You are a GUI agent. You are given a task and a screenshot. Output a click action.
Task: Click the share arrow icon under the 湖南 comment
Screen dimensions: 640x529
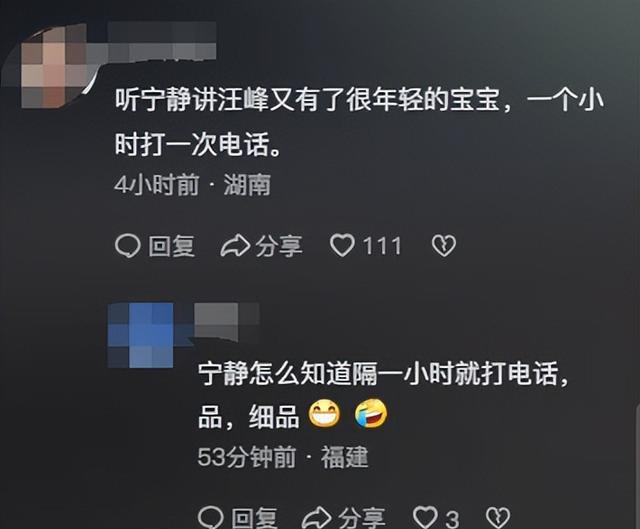click(235, 246)
